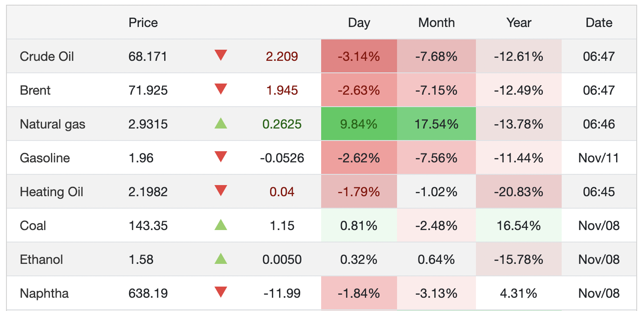Click the 4.31% Year cell for Naphtha
The width and height of the screenshot is (644, 311).
519,293
